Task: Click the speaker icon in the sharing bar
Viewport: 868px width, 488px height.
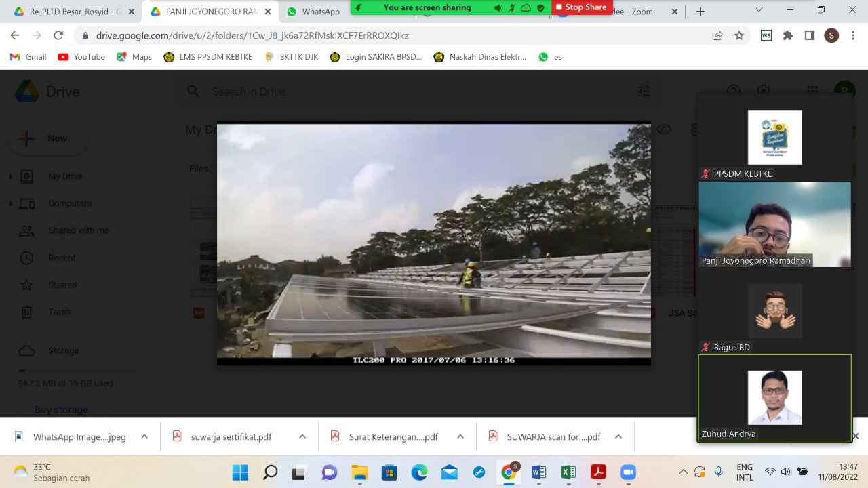Action: click(x=498, y=7)
